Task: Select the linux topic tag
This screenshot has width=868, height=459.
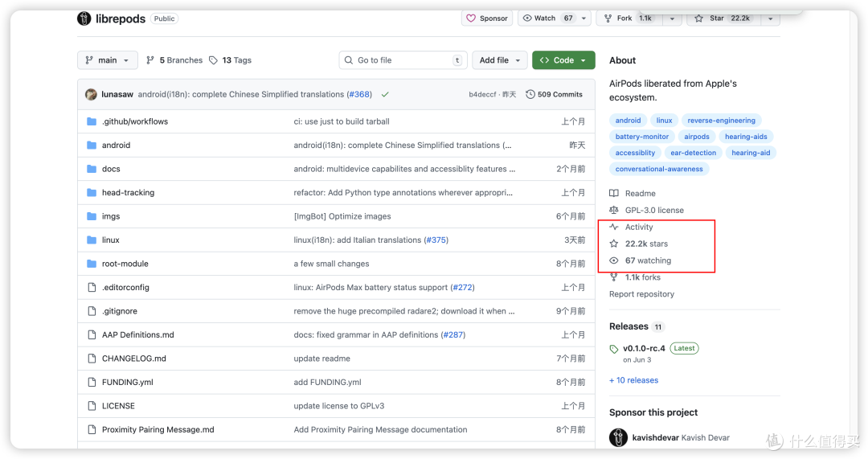Action: (665, 121)
